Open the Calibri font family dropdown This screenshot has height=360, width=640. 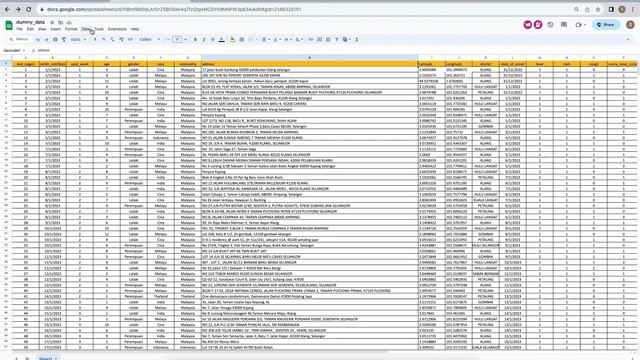click(x=149, y=40)
